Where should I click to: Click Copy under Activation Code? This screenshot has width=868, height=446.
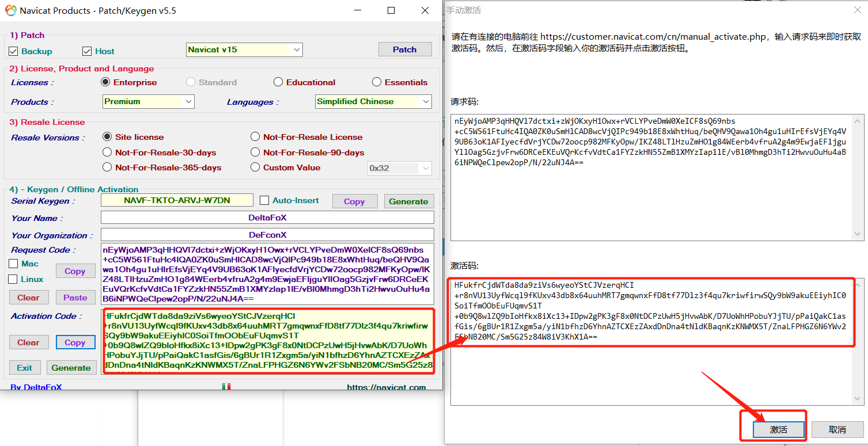click(x=75, y=342)
